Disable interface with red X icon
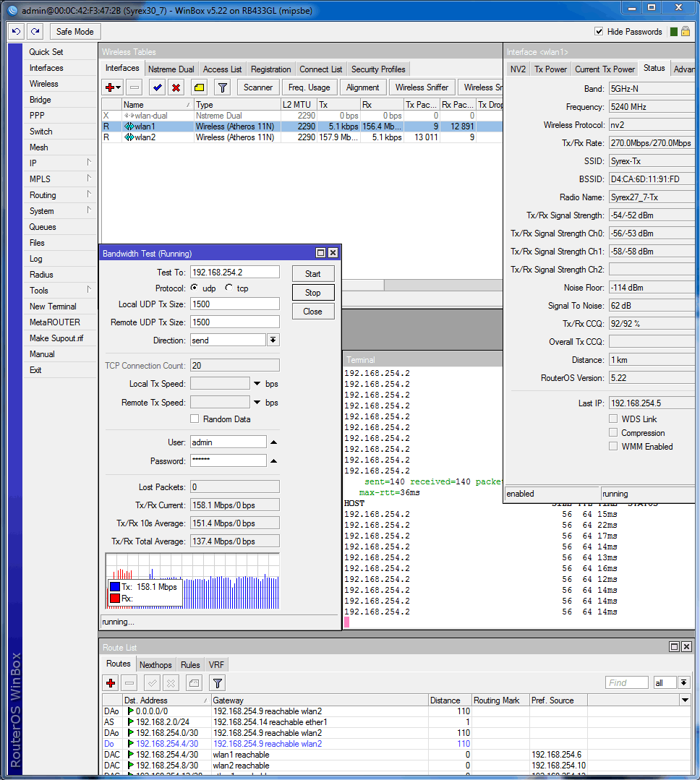 point(176,87)
